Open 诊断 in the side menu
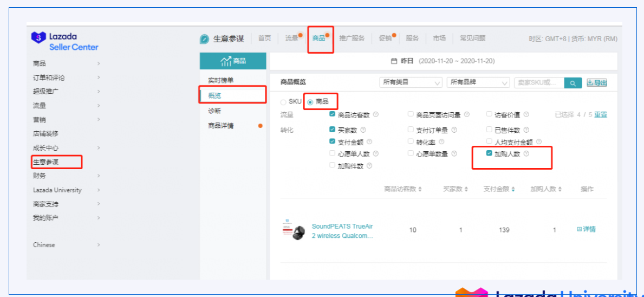This screenshot has height=297, width=644. (x=214, y=111)
